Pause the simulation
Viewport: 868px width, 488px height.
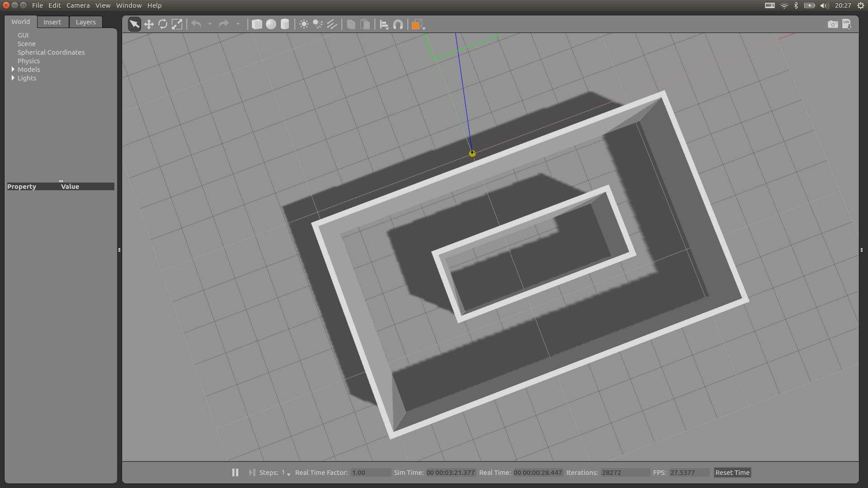235,472
